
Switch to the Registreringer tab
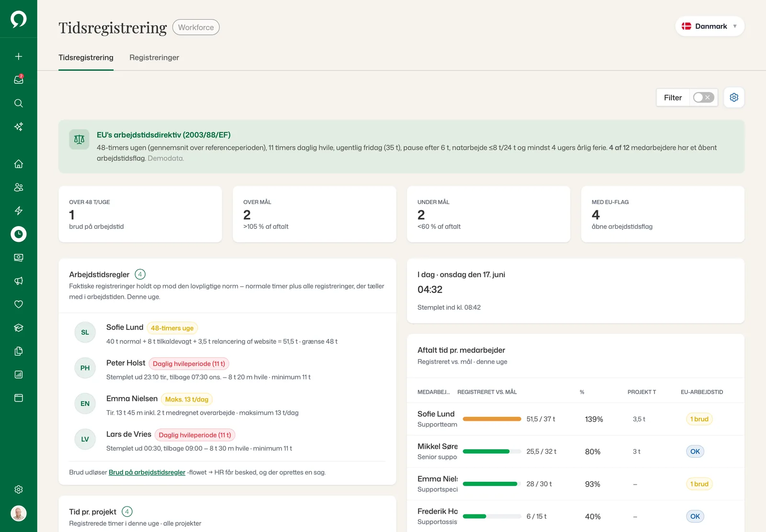pyautogui.click(x=154, y=57)
